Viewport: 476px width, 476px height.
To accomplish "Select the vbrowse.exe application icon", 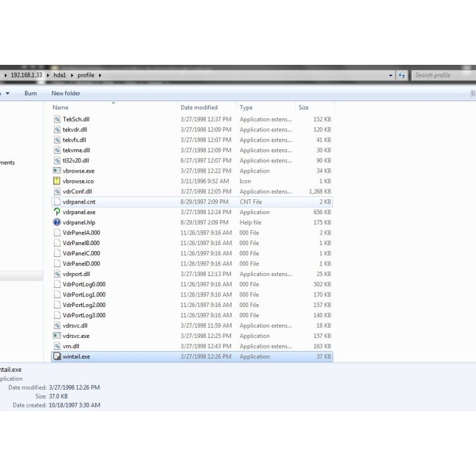I will 57,171.
